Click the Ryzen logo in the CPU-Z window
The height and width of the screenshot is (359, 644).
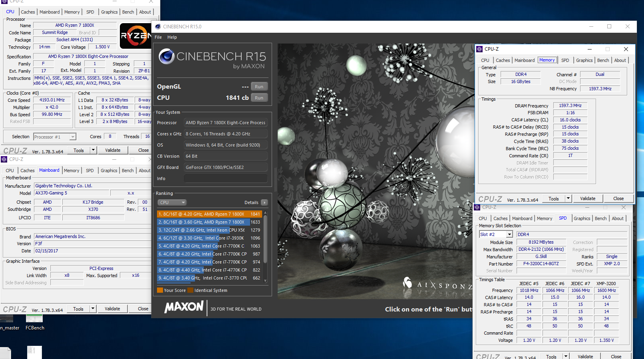pyautogui.click(x=135, y=36)
